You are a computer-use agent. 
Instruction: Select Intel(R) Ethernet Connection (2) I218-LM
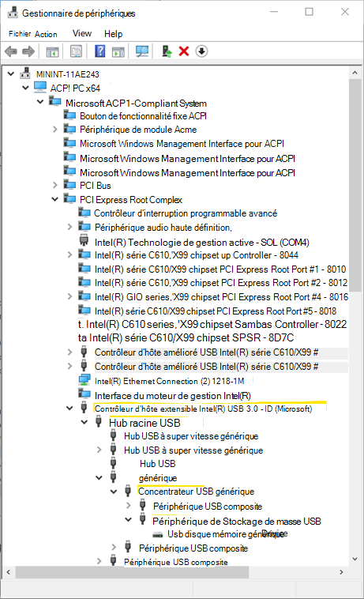click(x=170, y=381)
